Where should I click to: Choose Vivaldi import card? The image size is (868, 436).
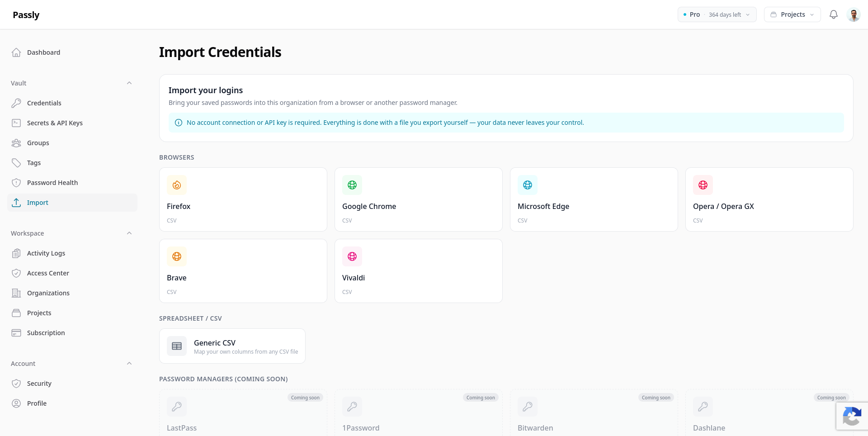[419, 271]
